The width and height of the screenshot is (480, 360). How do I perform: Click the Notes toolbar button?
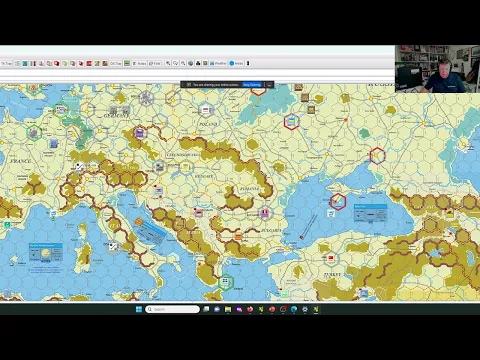coord(140,63)
